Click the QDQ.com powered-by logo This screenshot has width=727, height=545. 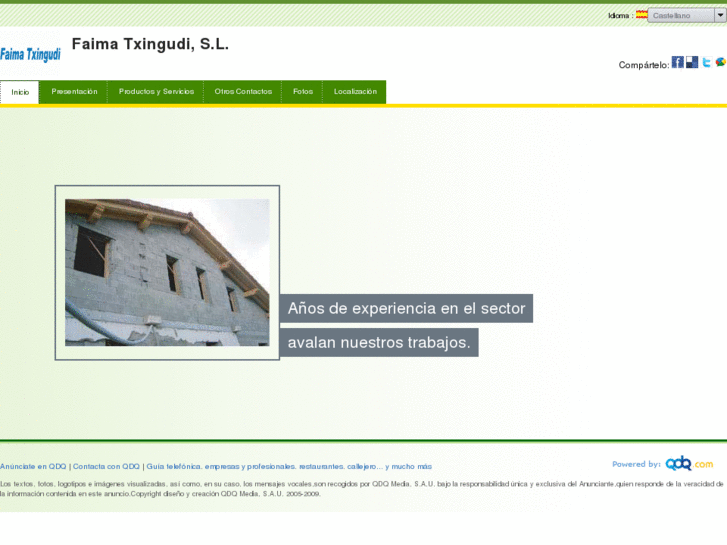pos(689,463)
